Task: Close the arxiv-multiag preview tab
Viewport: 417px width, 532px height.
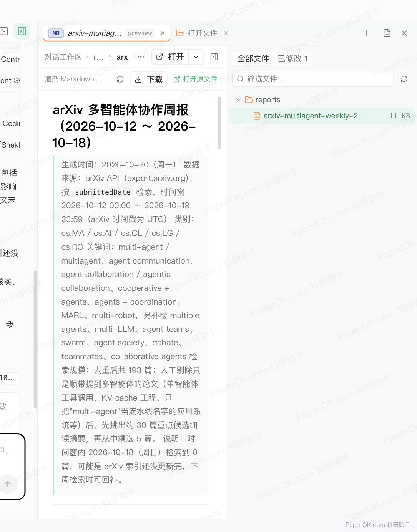Action: click(x=163, y=33)
